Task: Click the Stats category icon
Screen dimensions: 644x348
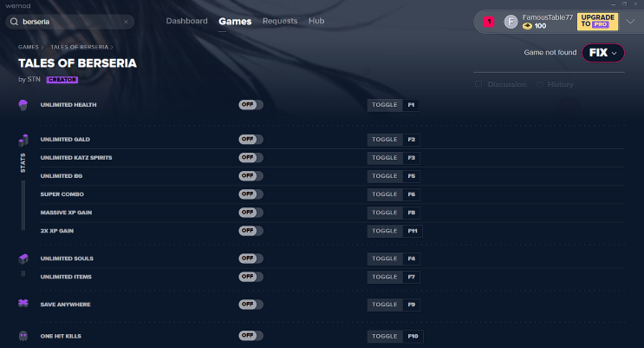Action: pos(23,141)
